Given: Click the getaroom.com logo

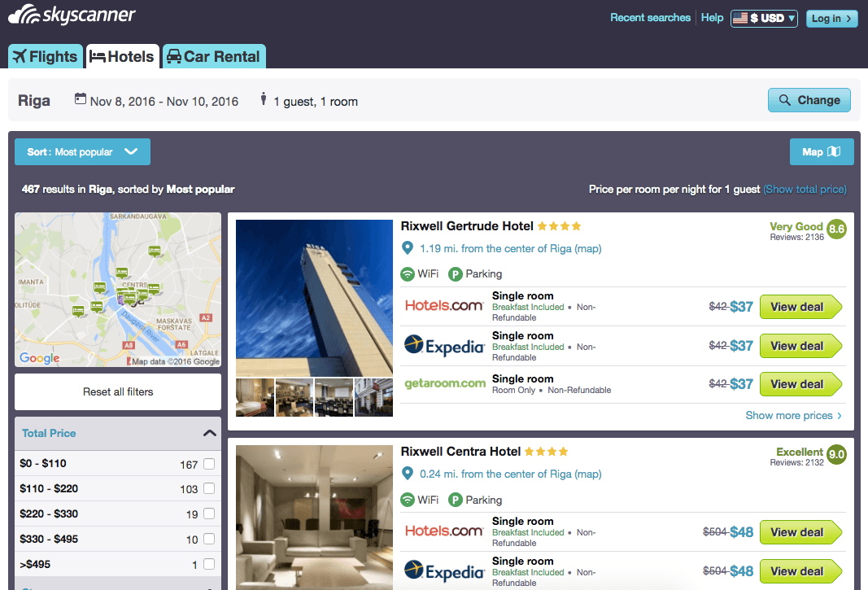Looking at the screenshot, I should 444,383.
